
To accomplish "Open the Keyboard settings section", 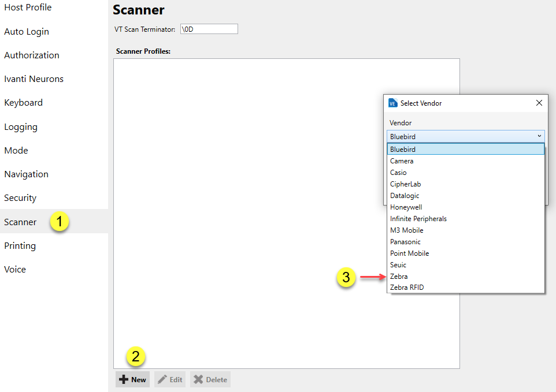I will 23,102.
